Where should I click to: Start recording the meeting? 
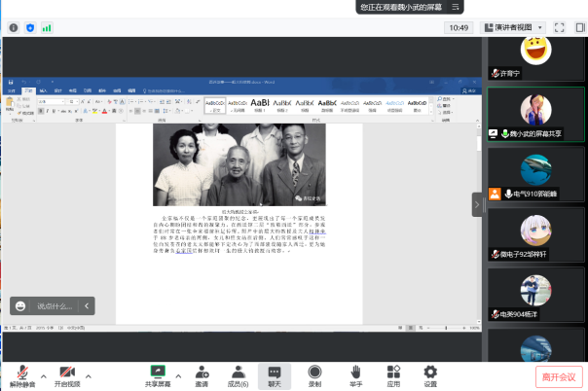[314, 376]
